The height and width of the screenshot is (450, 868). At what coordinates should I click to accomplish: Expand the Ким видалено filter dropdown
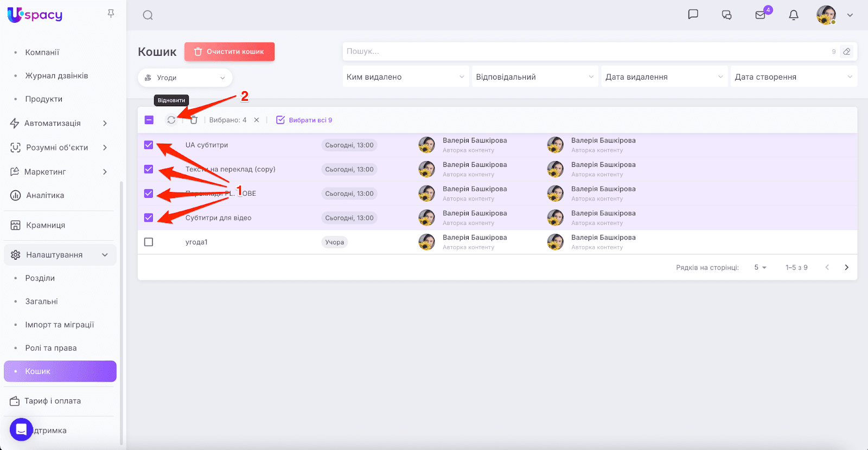coord(405,77)
